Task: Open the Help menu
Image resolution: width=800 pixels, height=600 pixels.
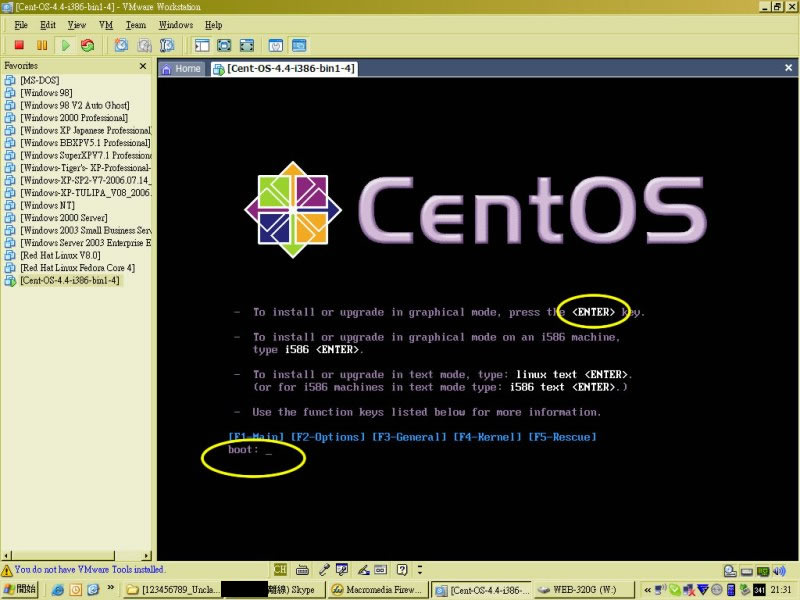Action: pos(214,24)
